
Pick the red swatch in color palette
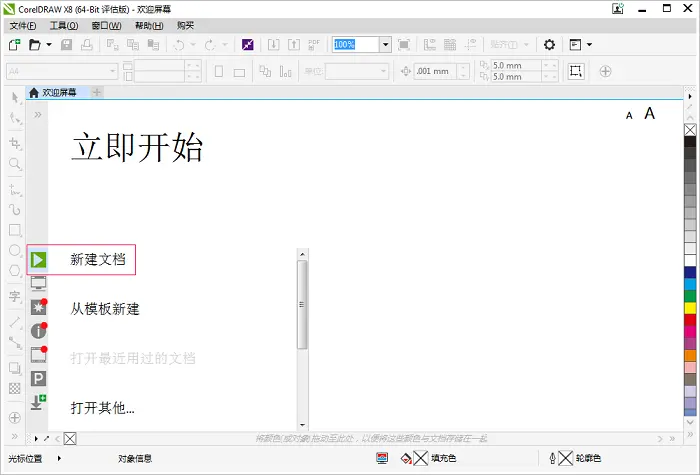pyautogui.click(x=690, y=320)
